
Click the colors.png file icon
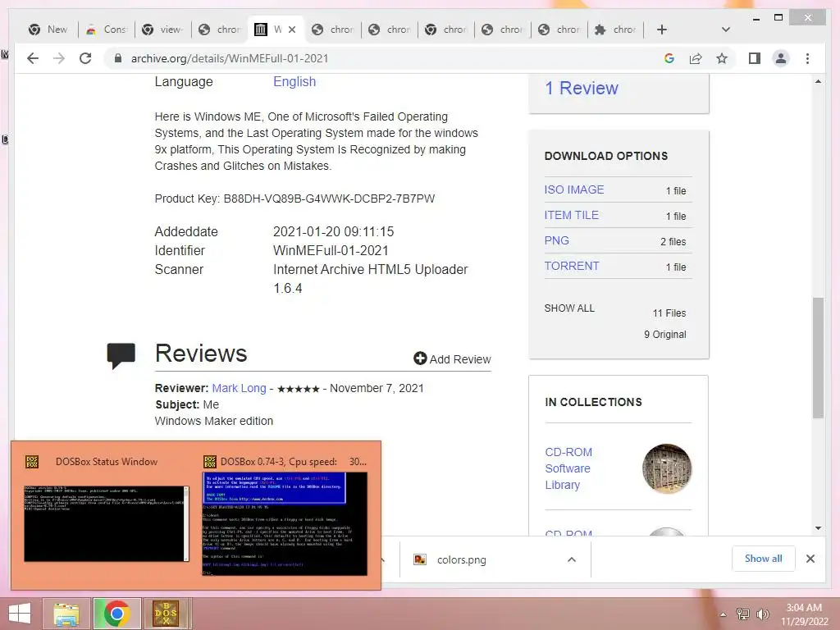pos(420,559)
